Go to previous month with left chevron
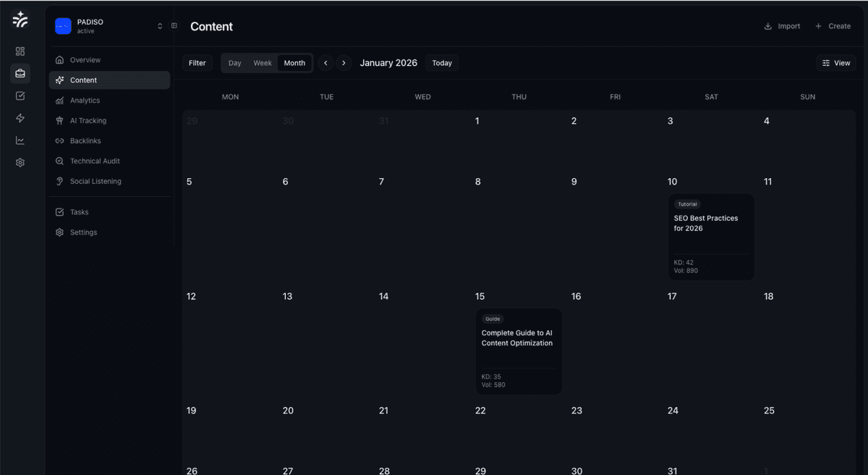The height and width of the screenshot is (475, 868). [325, 63]
